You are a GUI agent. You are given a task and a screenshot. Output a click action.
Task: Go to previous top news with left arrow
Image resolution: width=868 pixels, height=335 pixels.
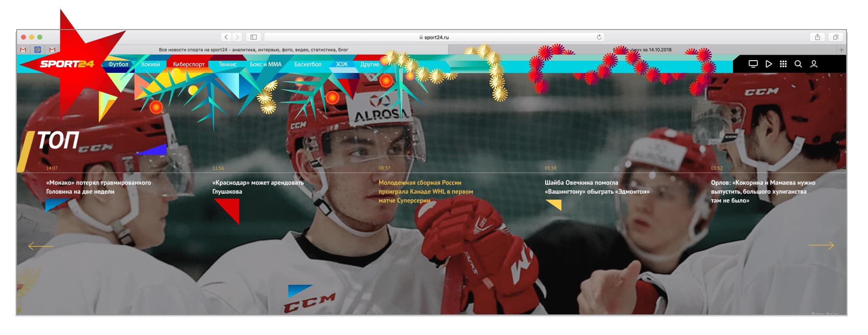pyautogui.click(x=41, y=246)
